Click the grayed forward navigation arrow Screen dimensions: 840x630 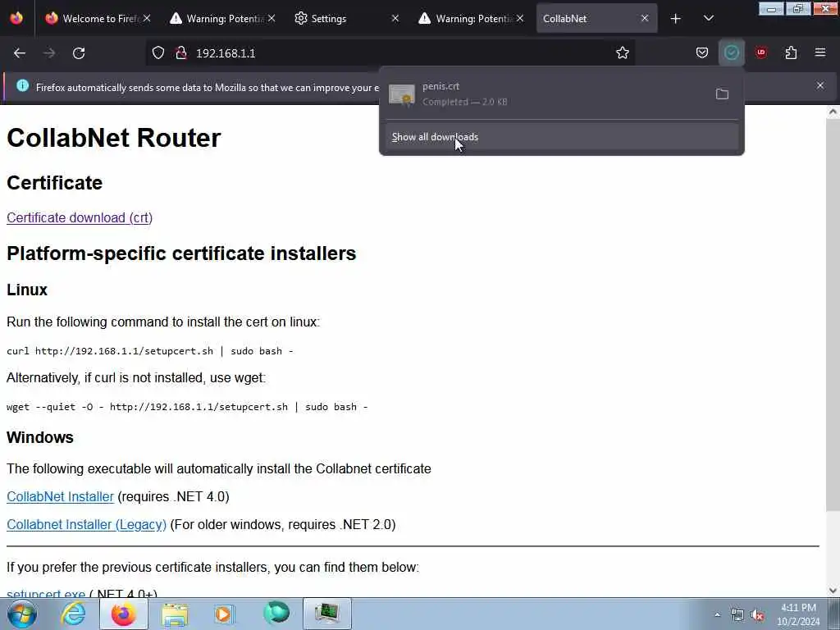[x=48, y=53]
